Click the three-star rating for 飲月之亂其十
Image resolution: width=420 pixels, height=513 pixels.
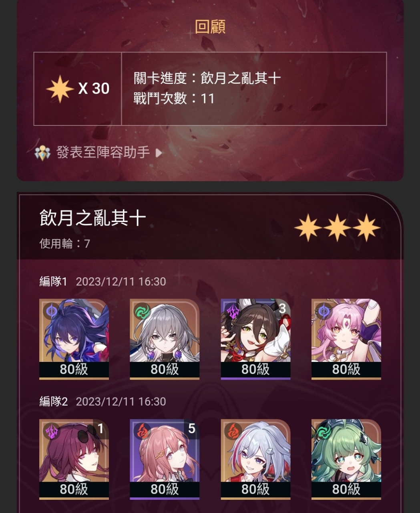pos(337,228)
